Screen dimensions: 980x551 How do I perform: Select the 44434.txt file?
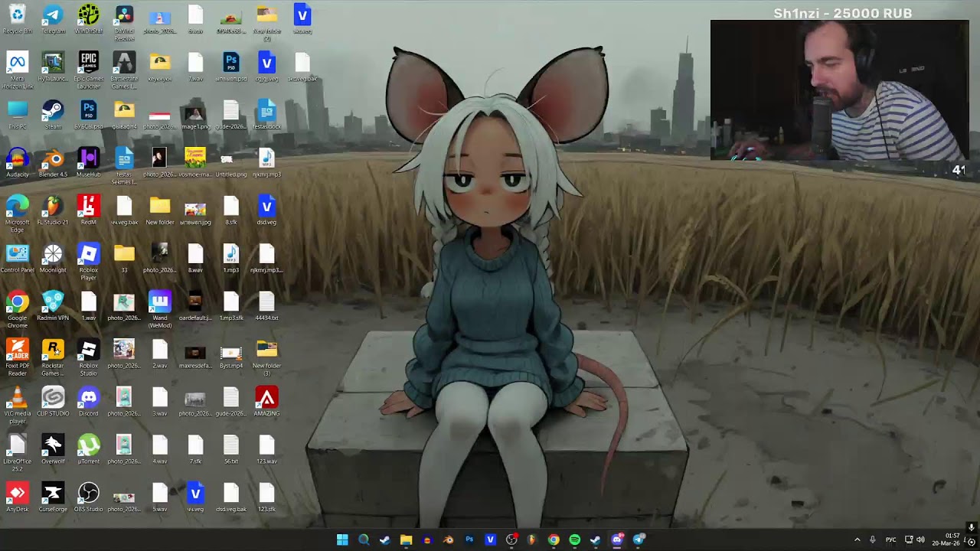coord(266,307)
